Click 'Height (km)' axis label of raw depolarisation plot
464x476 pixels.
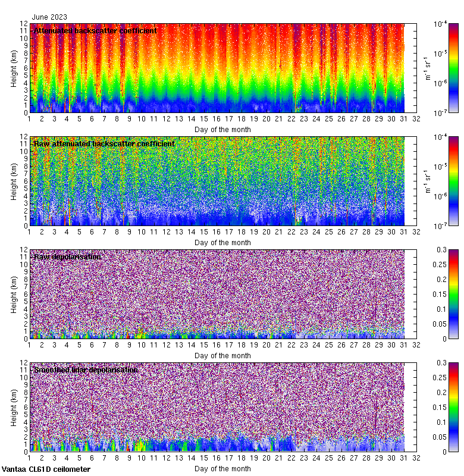[x=14, y=295]
